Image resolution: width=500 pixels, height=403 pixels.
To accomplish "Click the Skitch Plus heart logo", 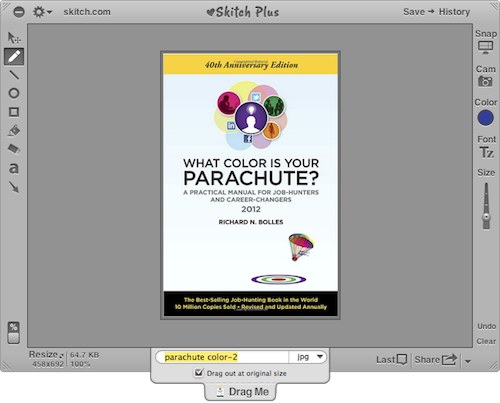I will coord(243,12).
